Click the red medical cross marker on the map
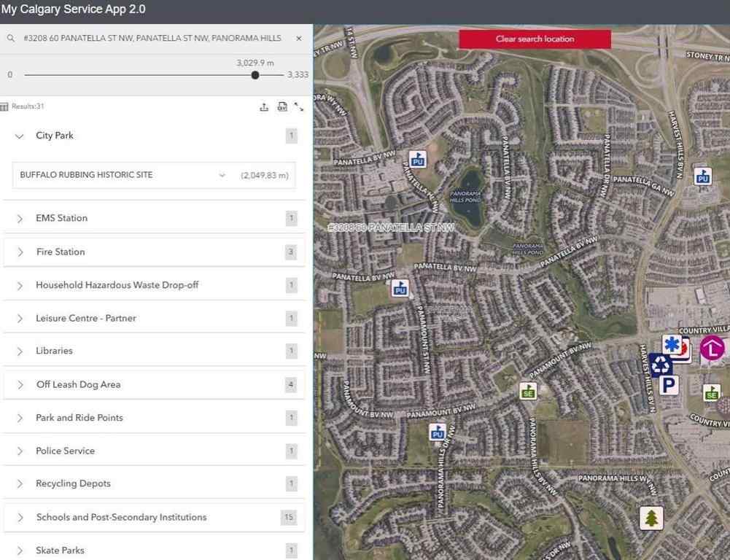The height and width of the screenshot is (560, 730). tap(684, 348)
